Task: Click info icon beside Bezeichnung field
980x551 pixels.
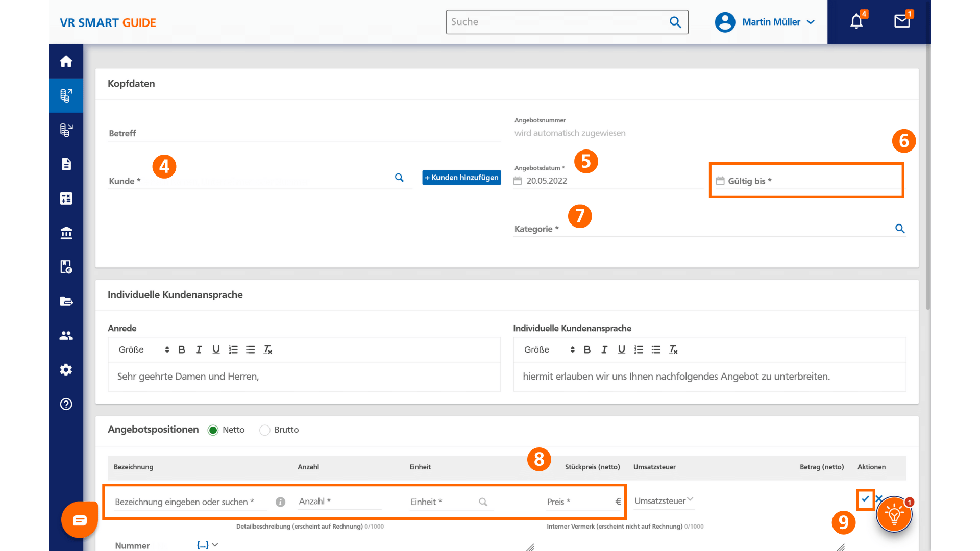Action: pos(280,502)
